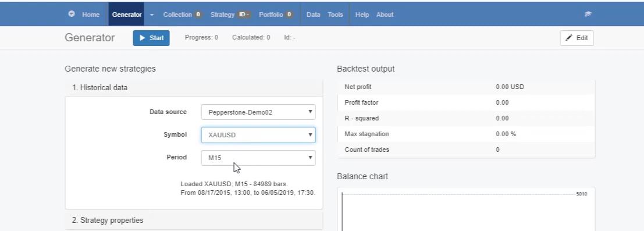
Task: Collapse the 1. Historical data section
Action: pyautogui.click(x=194, y=87)
